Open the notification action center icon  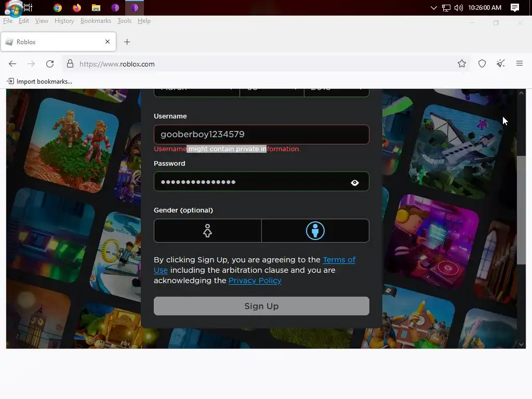pyautogui.click(x=515, y=8)
